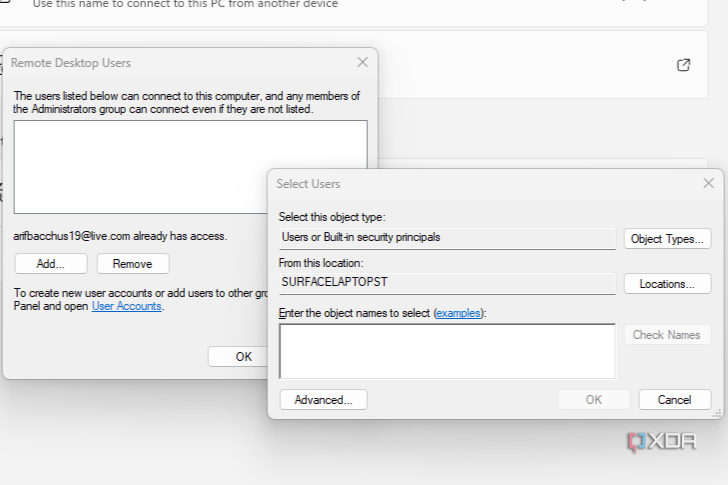Click the empty remote users list box
728x485 pixels.
pos(190,166)
